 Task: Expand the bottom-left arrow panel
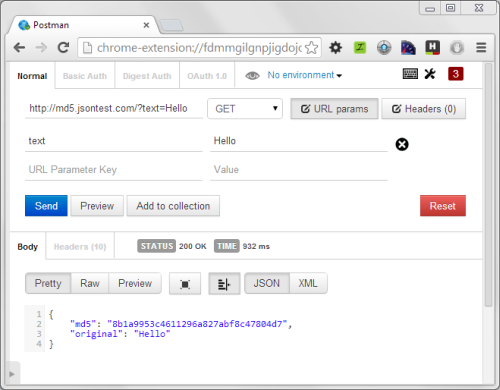12,374
